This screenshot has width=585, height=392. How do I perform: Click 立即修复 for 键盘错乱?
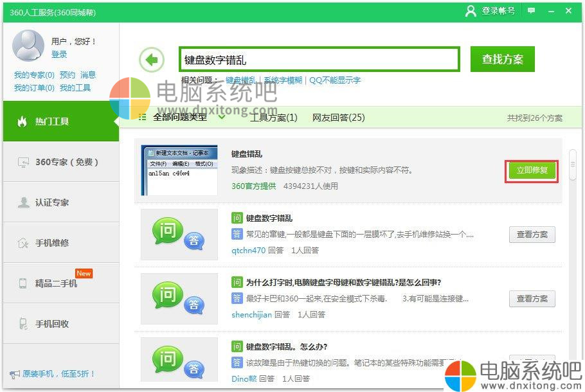point(532,171)
